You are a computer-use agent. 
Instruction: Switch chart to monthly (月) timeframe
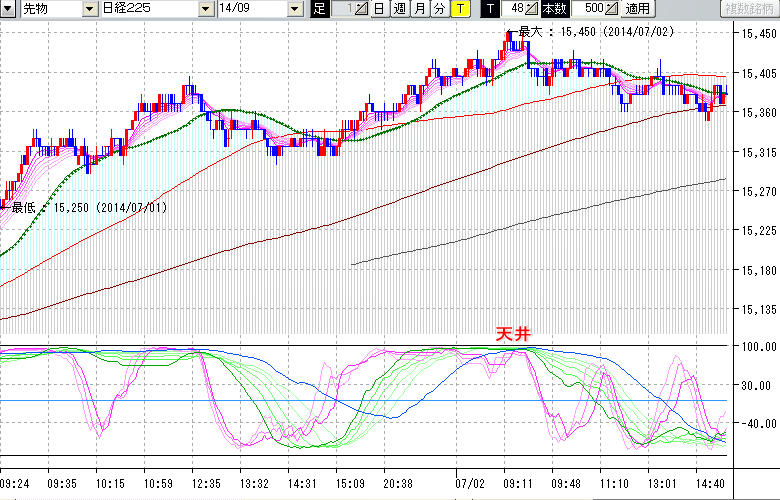click(x=419, y=9)
